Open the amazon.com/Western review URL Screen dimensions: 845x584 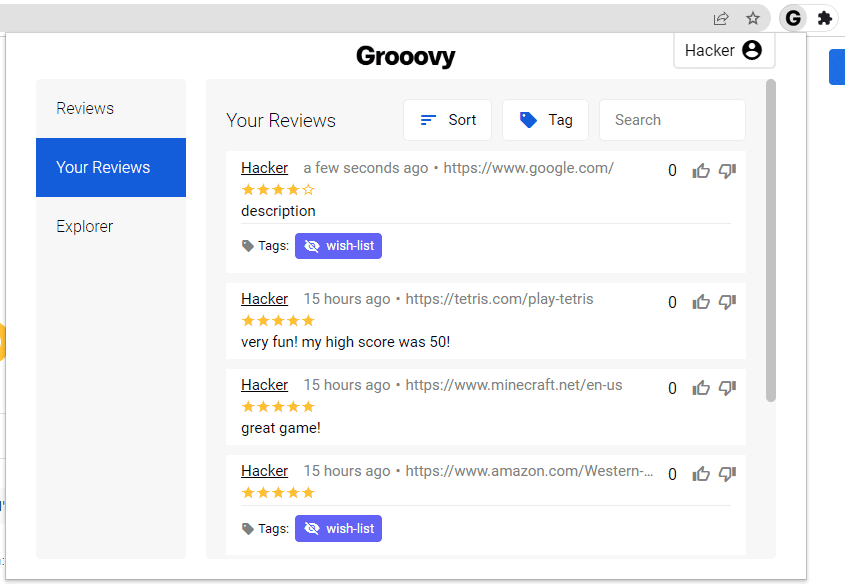point(529,471)
